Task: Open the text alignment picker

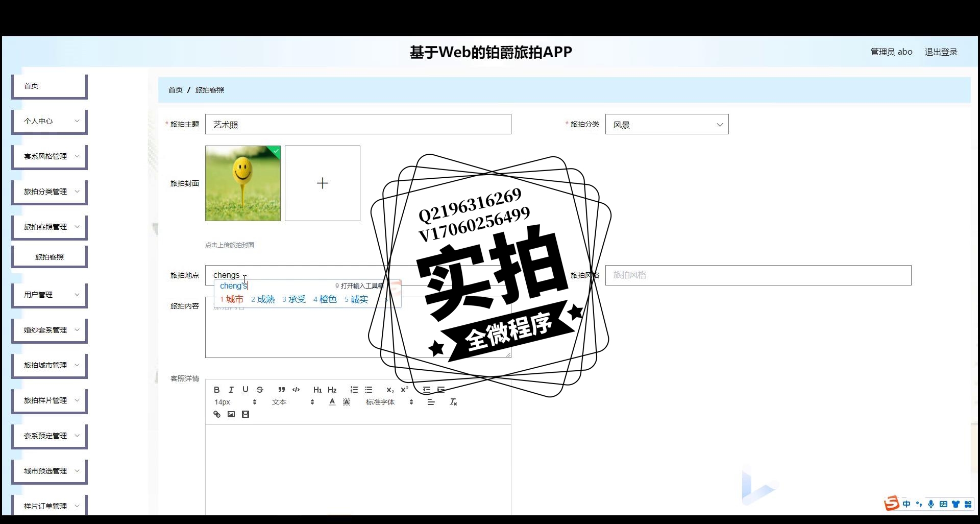Action: 431,402
